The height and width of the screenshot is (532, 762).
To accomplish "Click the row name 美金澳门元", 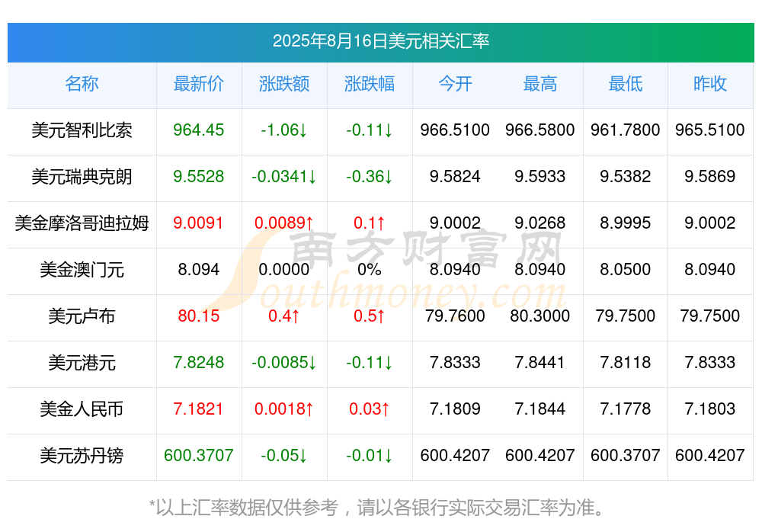I will 82,269.
